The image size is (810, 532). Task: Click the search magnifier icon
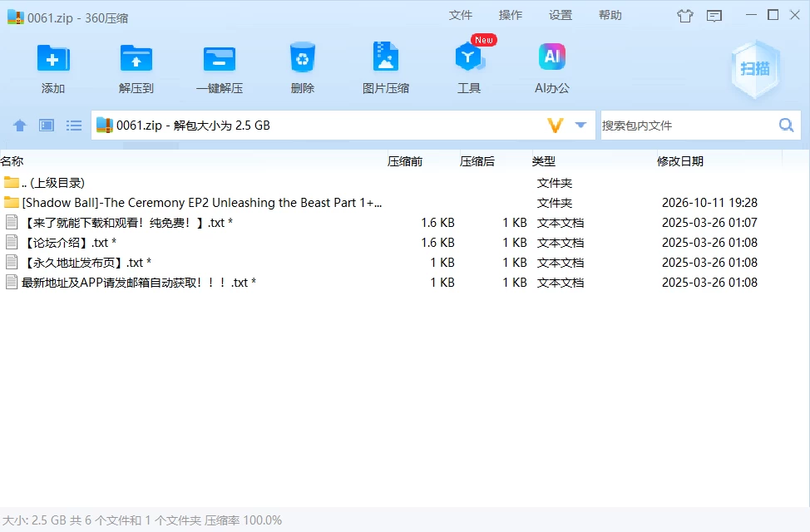point(786,125)
